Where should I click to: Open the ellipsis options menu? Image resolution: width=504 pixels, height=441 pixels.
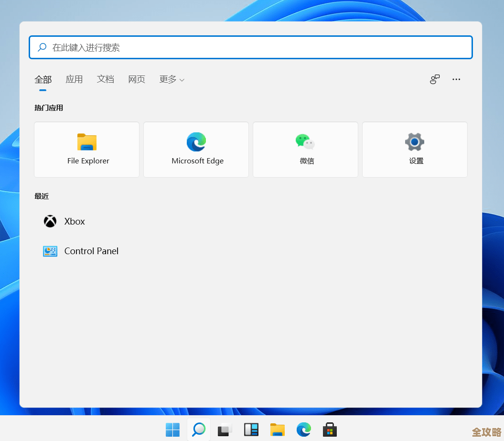click(456, 79)
